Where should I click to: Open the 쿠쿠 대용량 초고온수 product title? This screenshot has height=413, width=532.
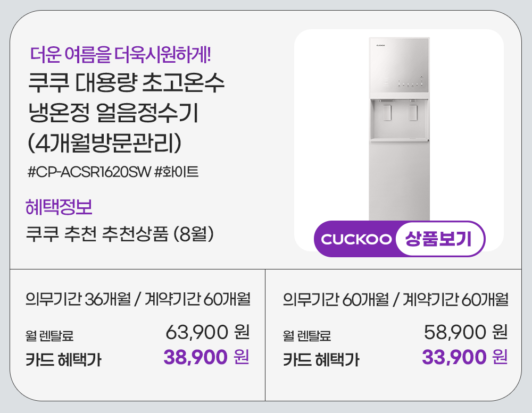126,83
